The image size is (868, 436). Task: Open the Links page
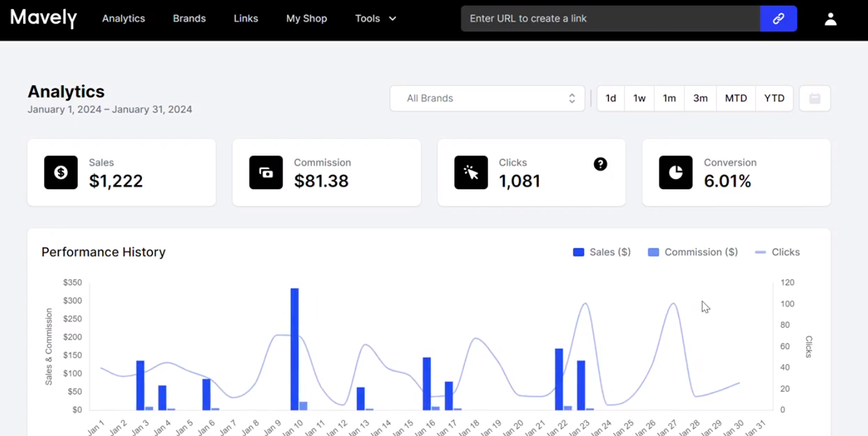point(246,18)
